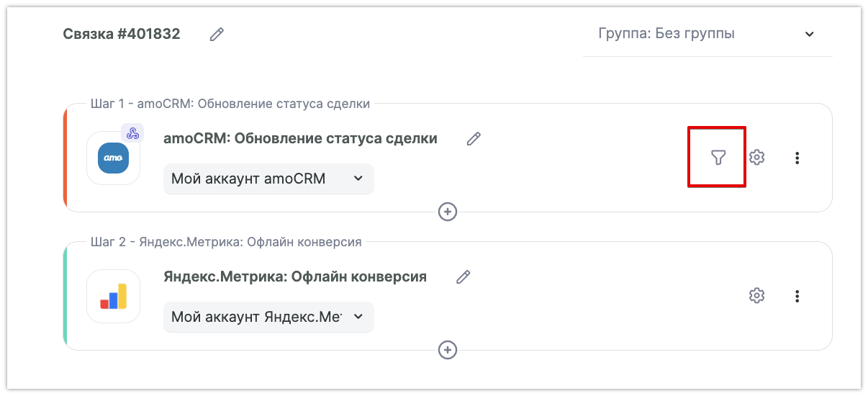868x396 pixels.
Task: Add a step after Яндекс.Метрика with plus button
Action: click(x=448, y=350)
